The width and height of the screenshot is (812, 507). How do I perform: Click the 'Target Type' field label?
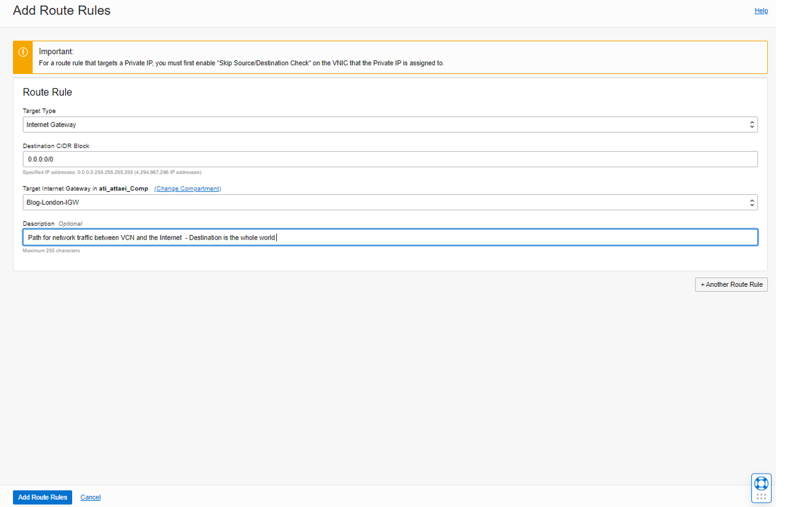point(39,111)
